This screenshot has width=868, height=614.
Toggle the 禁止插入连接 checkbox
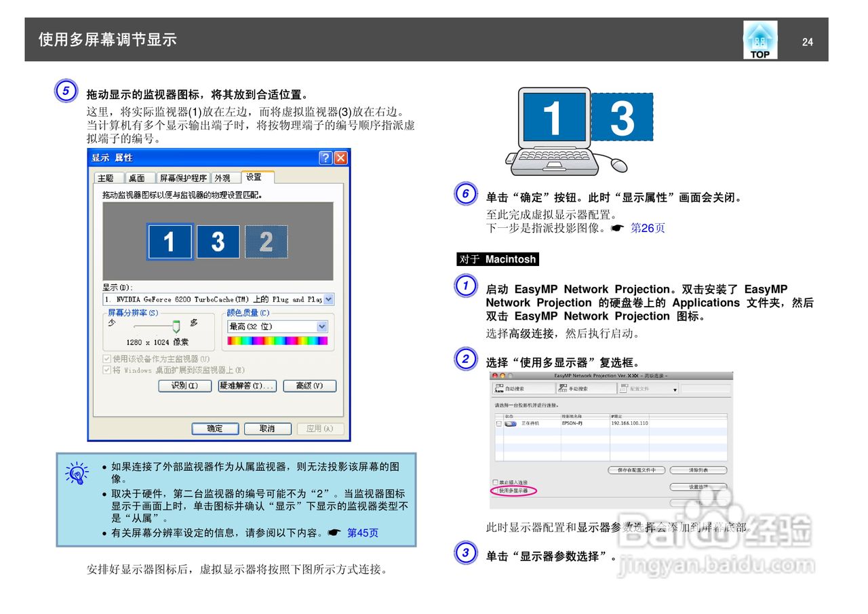click(496, 482)
